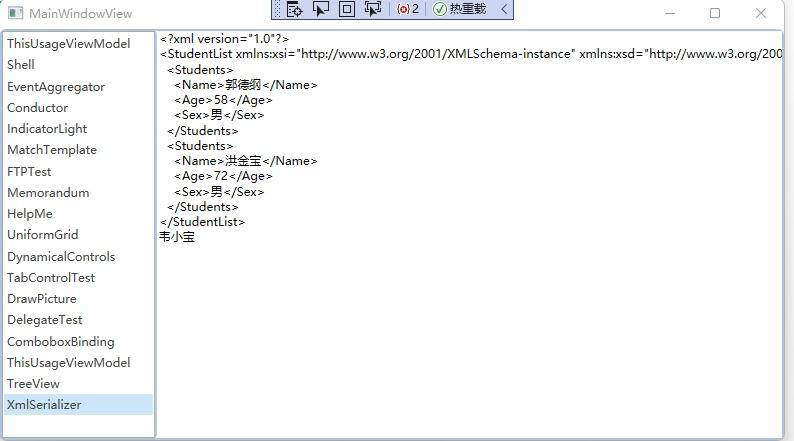Click the Hot Reload green checkmark
Screen dimensions: 794x441
[x=440, y=9]
